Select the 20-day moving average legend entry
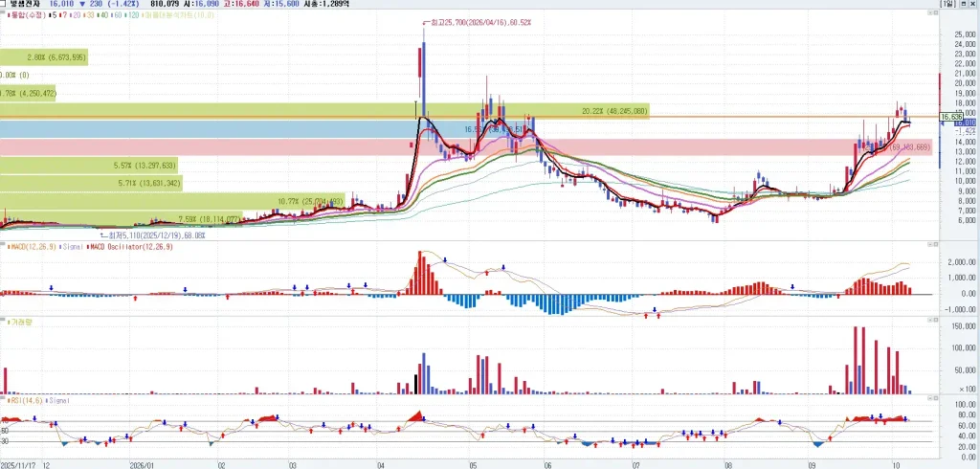Viewport: 980px width, 469px height. coord(75,15)
